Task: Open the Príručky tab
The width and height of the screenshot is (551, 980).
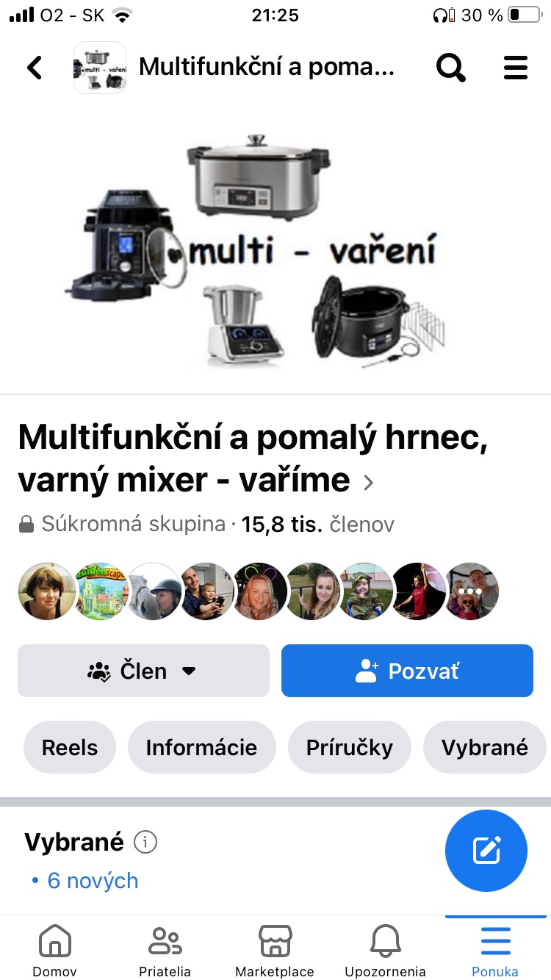Action: point(350,748)
